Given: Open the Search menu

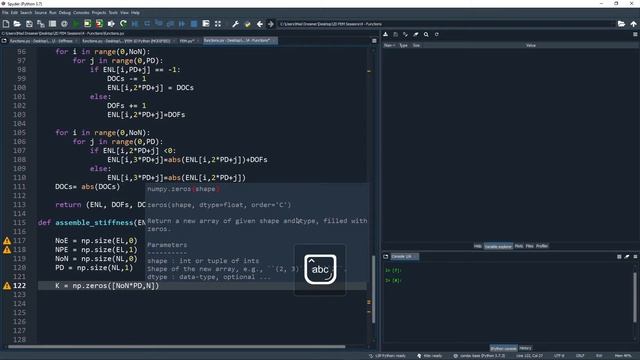Looking at the screenshot, I should point(26,13).
